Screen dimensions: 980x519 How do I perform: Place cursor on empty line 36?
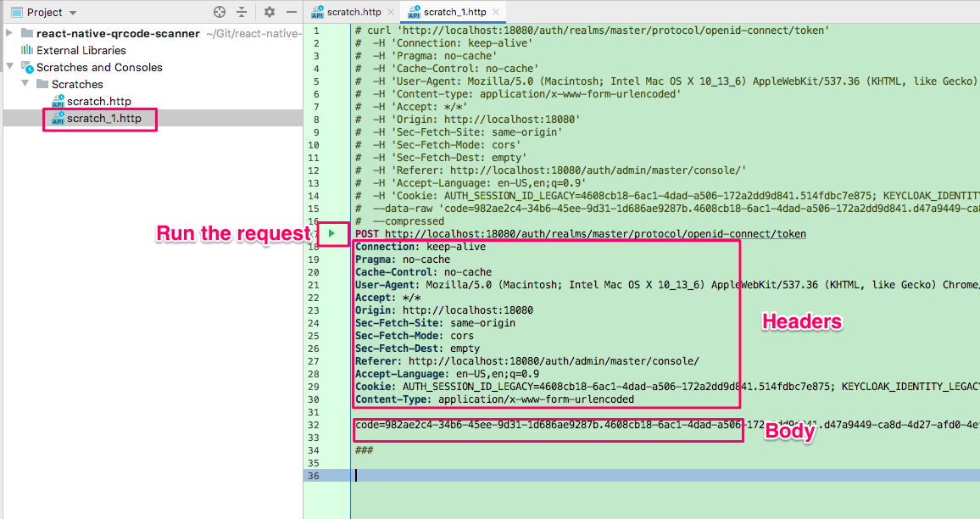pos(665,475)
